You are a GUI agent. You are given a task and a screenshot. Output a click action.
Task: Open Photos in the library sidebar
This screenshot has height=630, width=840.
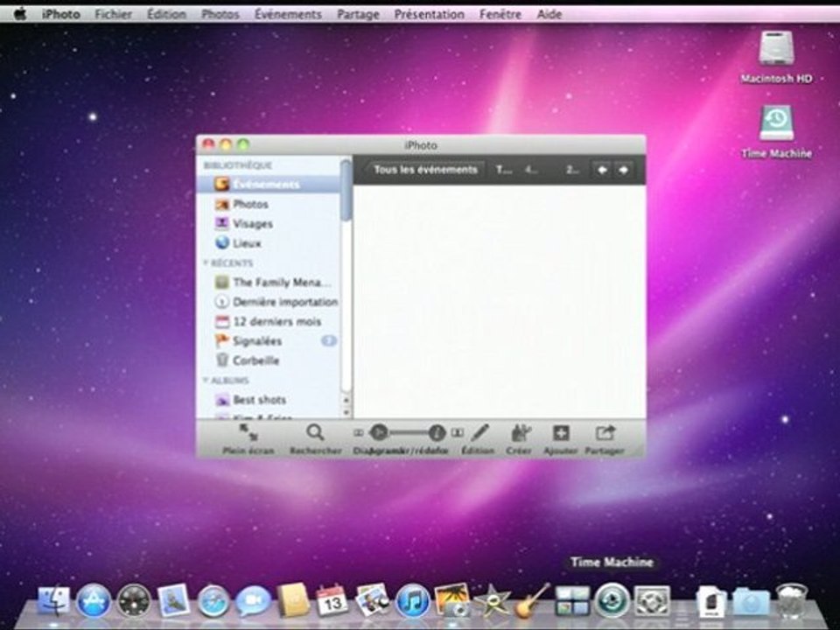pyautogui.click(x=268, y=204)
